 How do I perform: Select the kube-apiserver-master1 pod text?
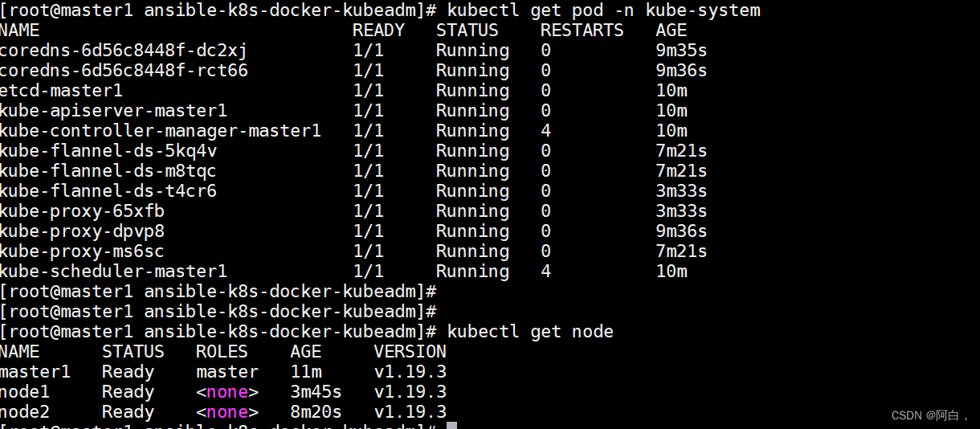[113, 111]
